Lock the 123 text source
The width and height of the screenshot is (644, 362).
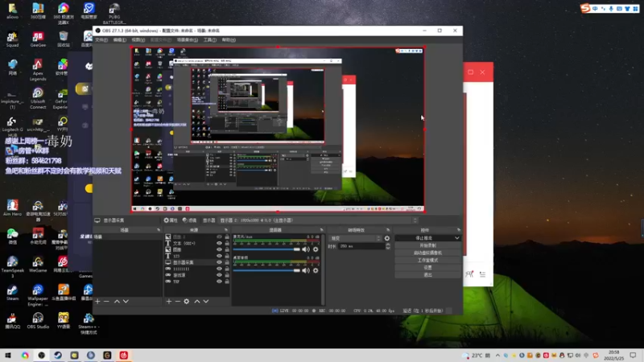click(227, 256)
